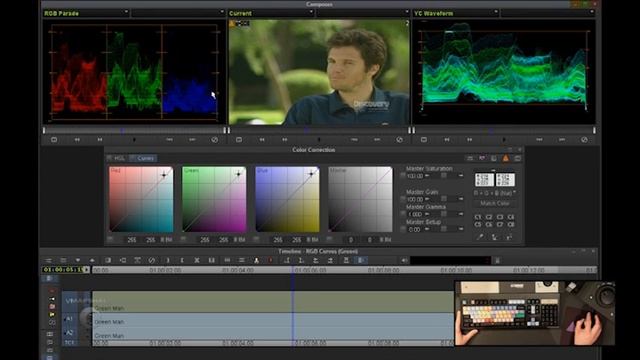640x360 pixels.
Task: Click rewind button under the RGB Parade monitor
Action: pos(77,140)
